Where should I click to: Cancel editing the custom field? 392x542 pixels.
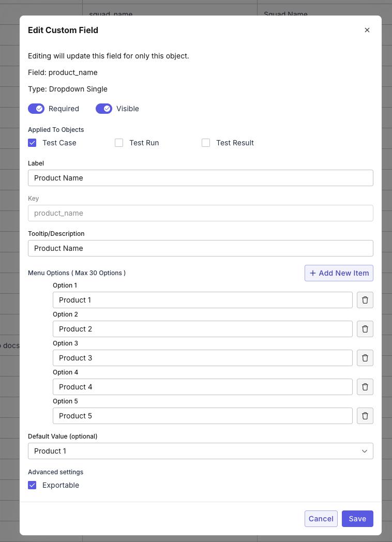[321, 518]
